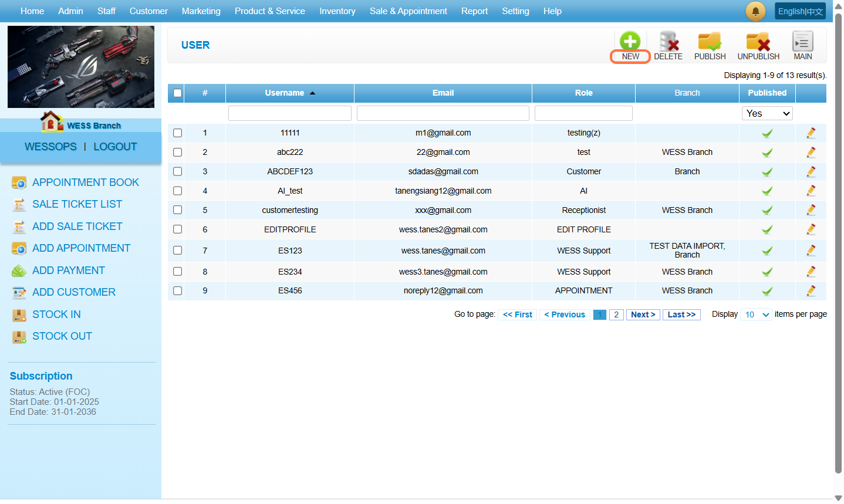This screenshot has height=504, width=844.
Task: Click the Add Payment sidebar icon
Action: 19,271
